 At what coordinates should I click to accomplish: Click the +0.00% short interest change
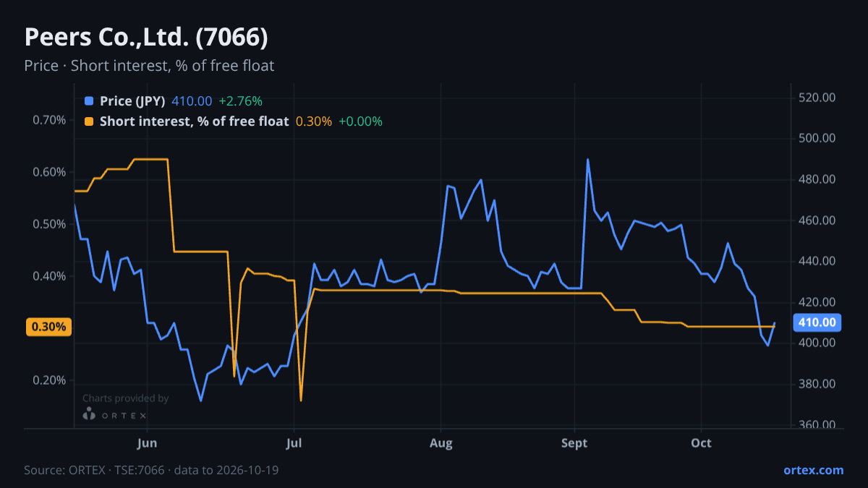[360, 121]
